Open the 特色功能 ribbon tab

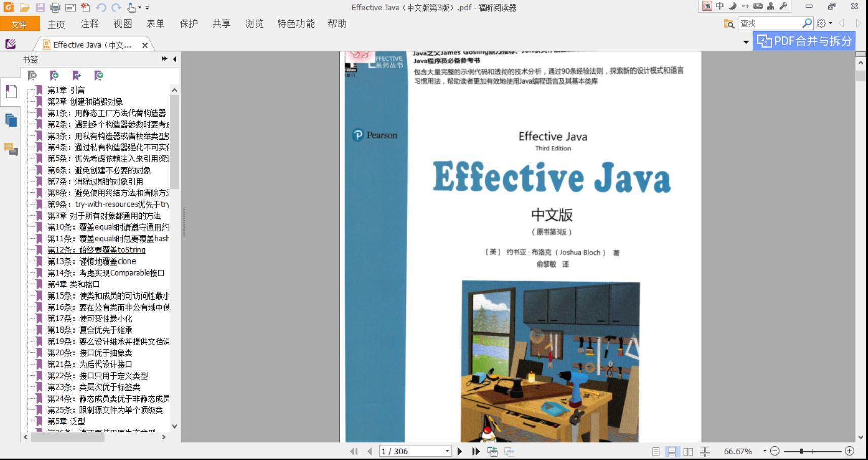click(x=296, y=24)
